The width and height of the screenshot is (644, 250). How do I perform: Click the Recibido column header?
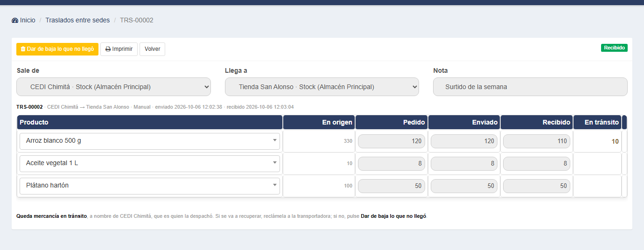tap(537, 122)
